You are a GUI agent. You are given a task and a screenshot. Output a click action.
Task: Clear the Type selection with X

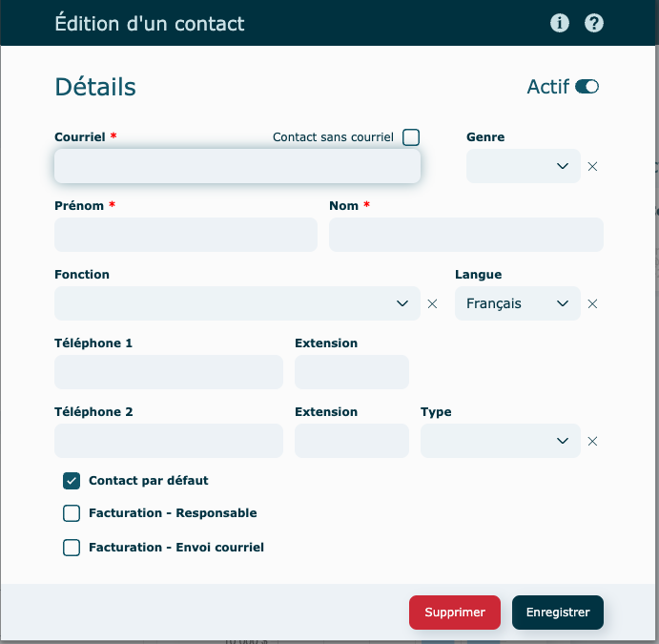pos(592,441)
